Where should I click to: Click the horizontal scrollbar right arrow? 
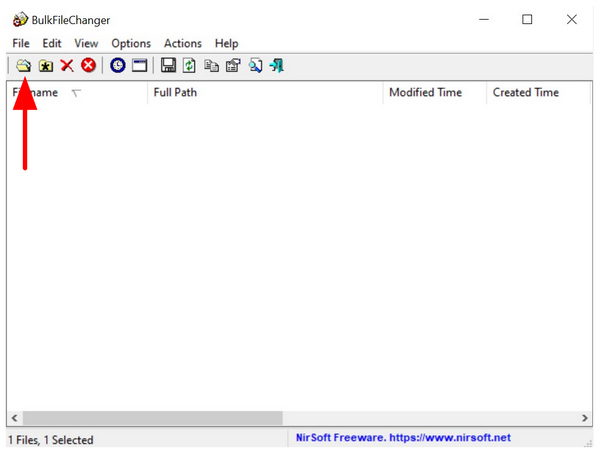tap(584, 418)
